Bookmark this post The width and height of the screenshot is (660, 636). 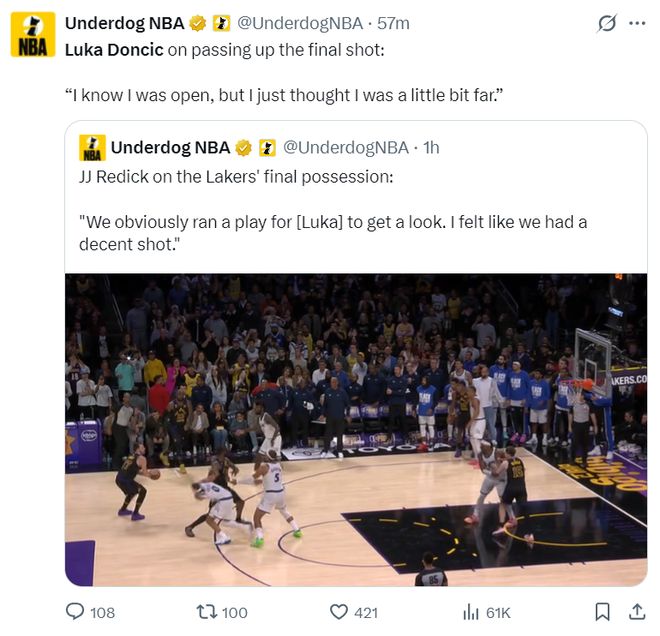coord(603,612)
